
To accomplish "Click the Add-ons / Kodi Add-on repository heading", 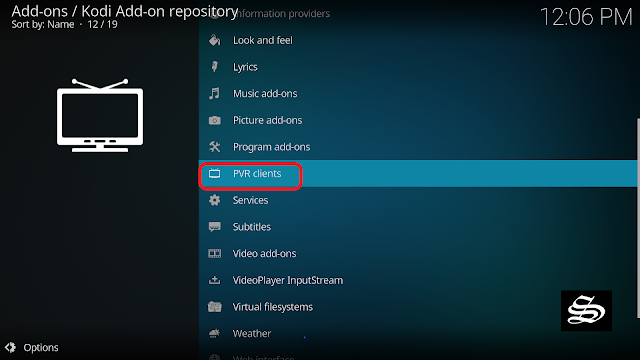I will pos(124,11).
